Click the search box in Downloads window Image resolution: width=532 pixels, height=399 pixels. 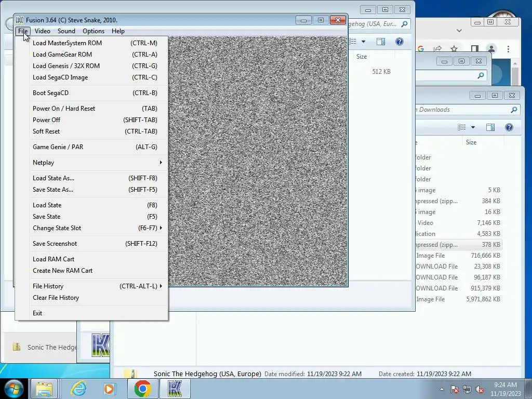(x=468, y=110)
